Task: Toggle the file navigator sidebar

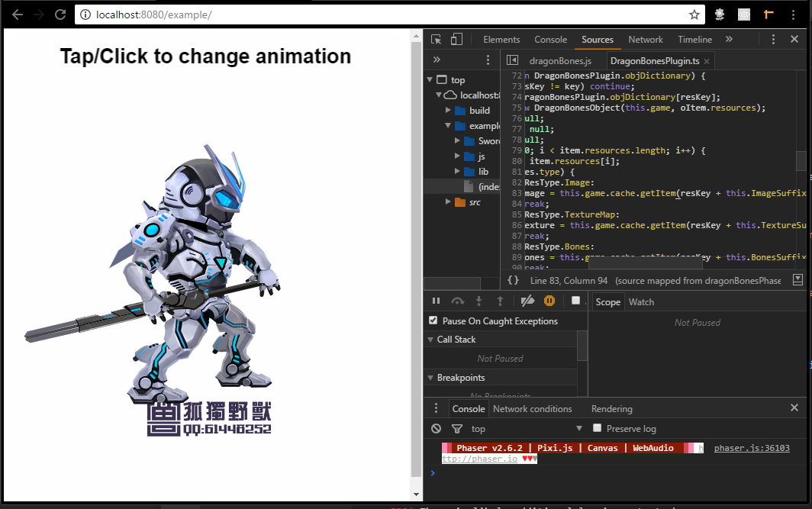Action: click(x=512, y=60)
